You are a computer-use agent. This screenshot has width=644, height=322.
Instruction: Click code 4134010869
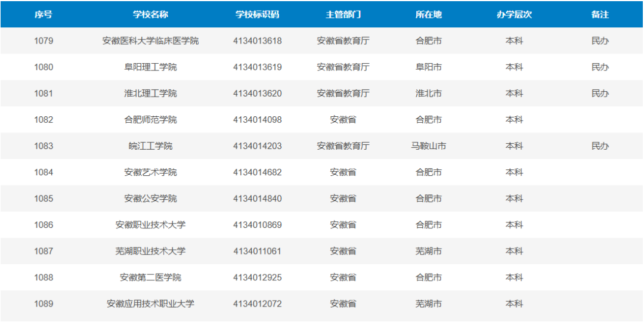[x=257, y=225]
